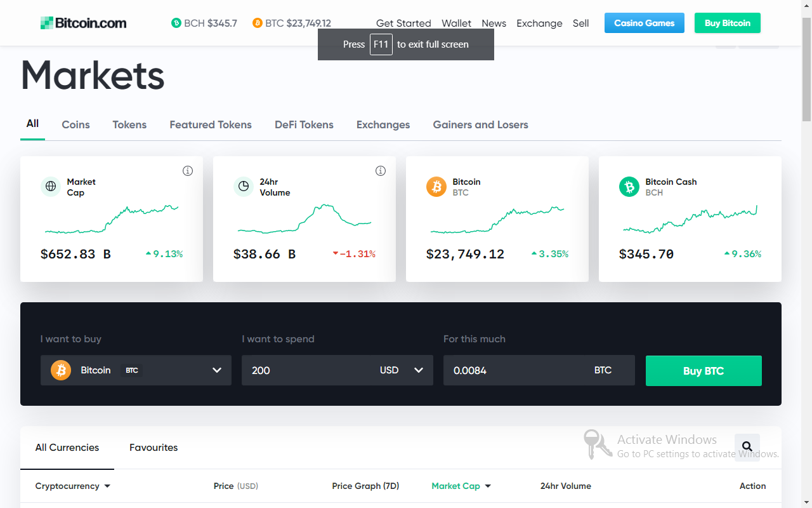
Task: Click the orange Bitcoin icon on BTC card
Action: [436, 187]
